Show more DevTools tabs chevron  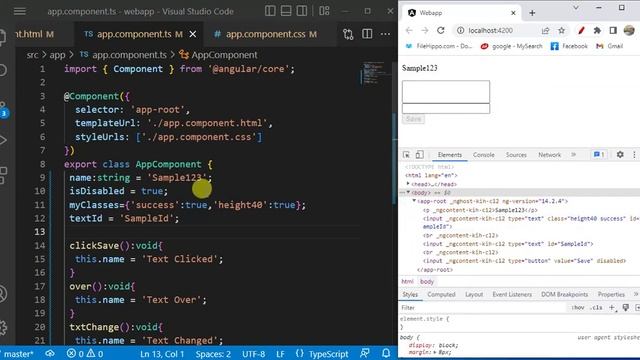573,155
